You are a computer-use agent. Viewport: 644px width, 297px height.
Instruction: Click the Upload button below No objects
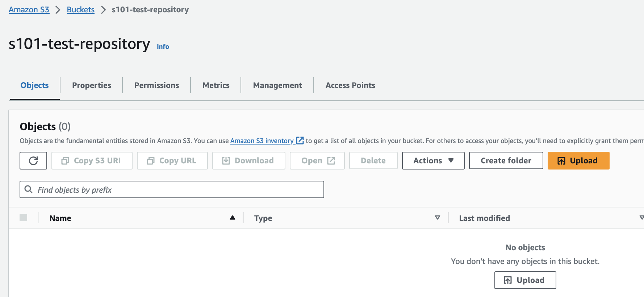(525, 280)
